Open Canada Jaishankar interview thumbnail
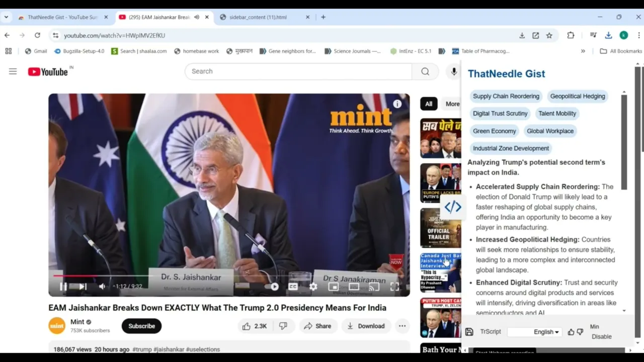Viewport: 644px width, 362px height. tap(441, 273)
